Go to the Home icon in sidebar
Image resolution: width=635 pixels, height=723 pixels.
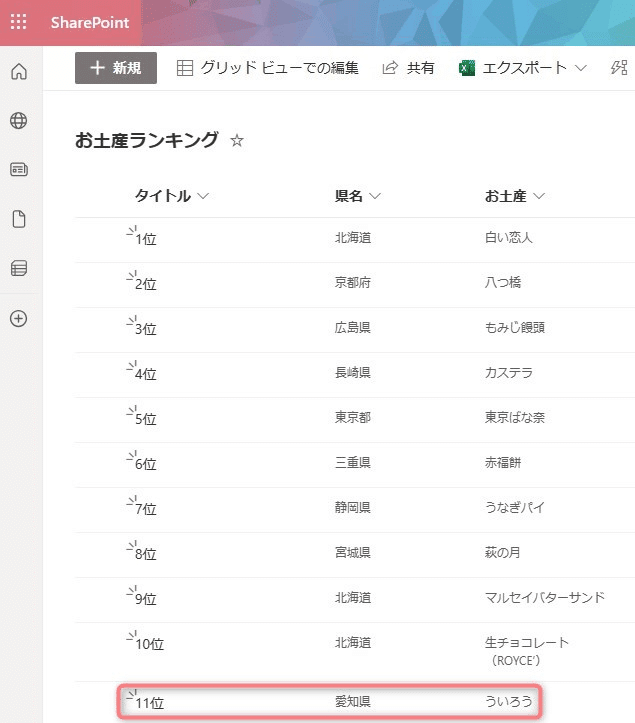(x=19, y=71)
